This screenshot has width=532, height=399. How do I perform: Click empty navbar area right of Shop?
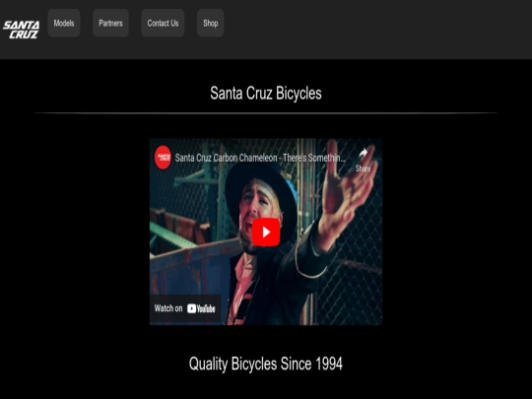[373, 30]
